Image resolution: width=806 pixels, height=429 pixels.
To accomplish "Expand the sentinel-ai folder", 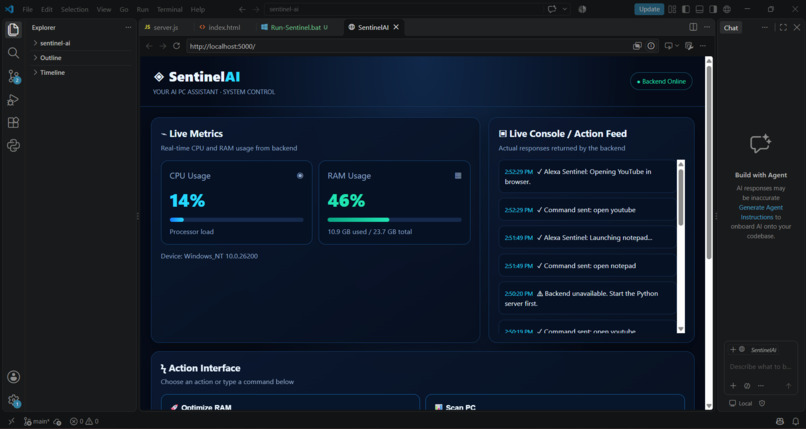I will tap(80, 43).
